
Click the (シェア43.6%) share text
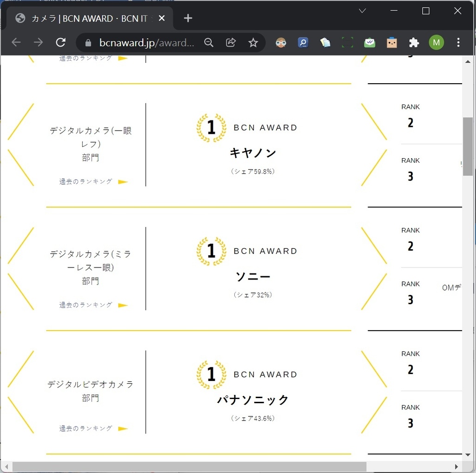pyautogui.click(x=253, y=418)
